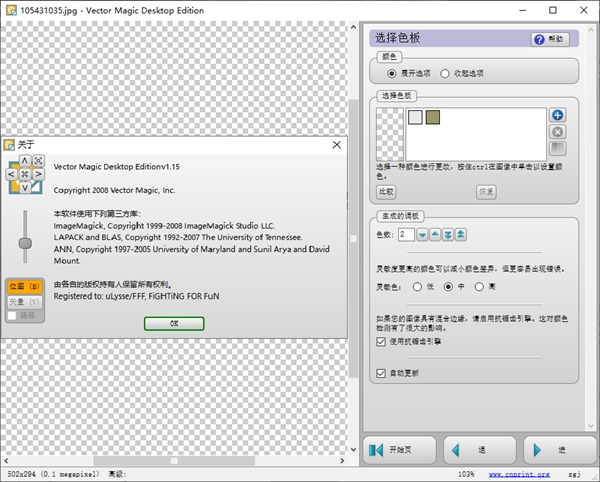Click the horizontal scrollbar thumb
Screen dimensions: 600x482
174,461
